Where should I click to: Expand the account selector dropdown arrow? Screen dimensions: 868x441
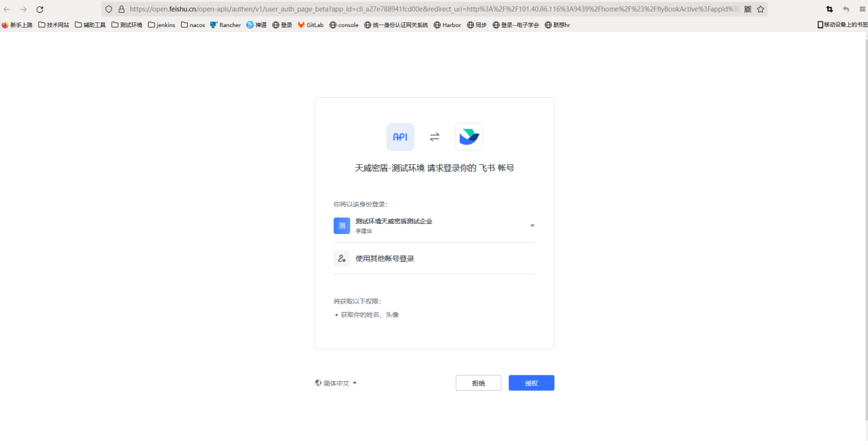[532, 226]
